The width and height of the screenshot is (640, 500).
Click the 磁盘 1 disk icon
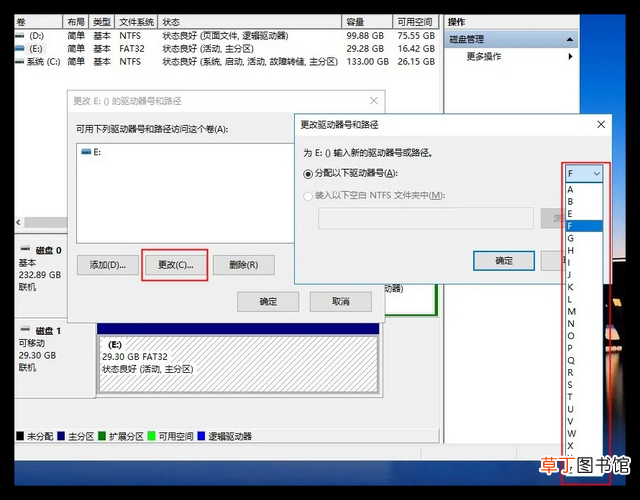25,329
